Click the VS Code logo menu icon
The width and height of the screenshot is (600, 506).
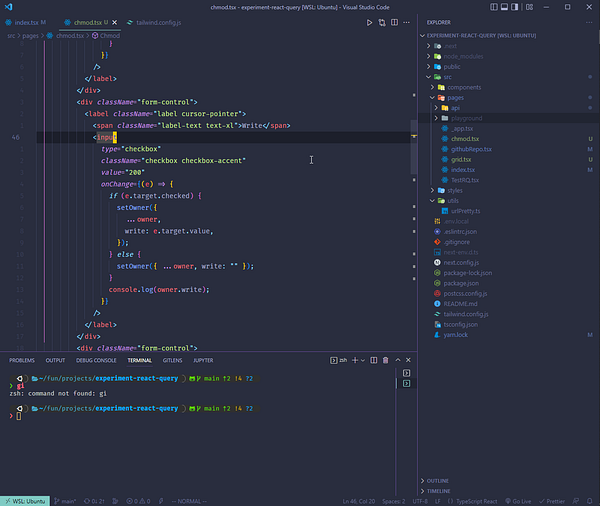8,7
